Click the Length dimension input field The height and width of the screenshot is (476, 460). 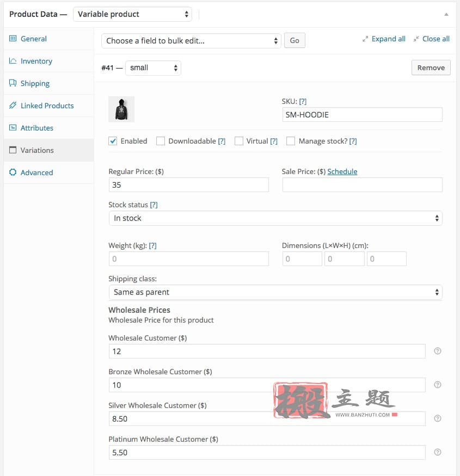pos(302,259)
